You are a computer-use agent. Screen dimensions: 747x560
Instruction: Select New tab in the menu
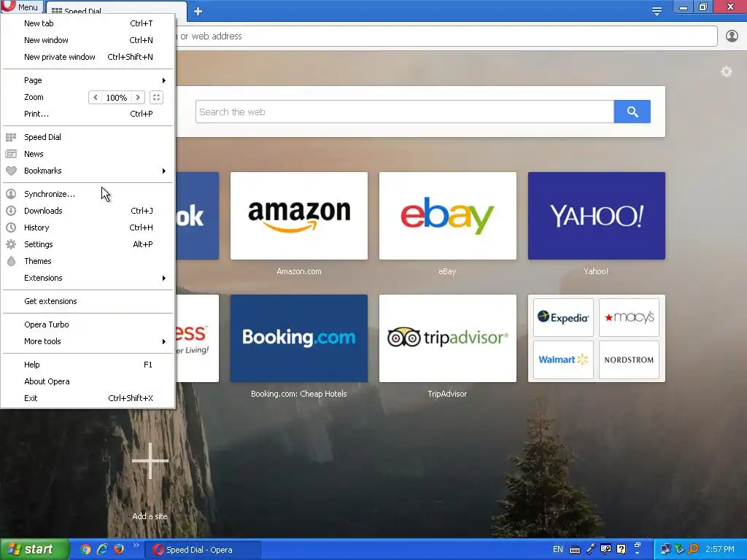[x=88, y=23]
